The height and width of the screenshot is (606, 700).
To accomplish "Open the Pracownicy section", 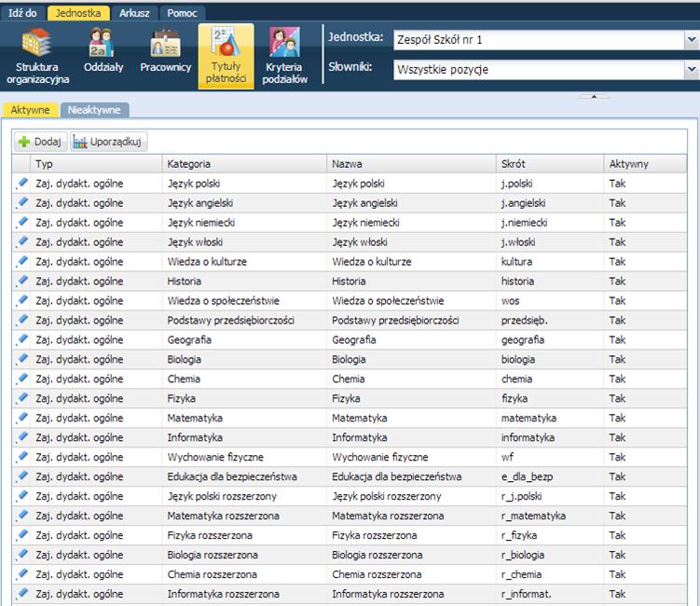I will click(165, 50).
